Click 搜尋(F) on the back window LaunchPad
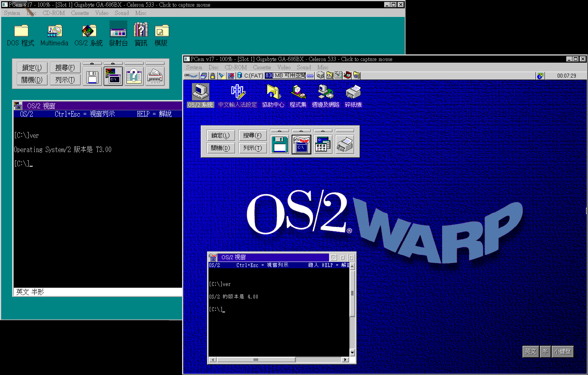This screenshot has height=375, width=588. [65, 68]
